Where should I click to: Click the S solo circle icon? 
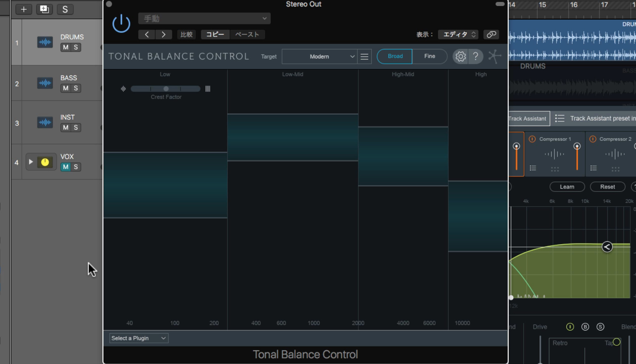(600, 327)
